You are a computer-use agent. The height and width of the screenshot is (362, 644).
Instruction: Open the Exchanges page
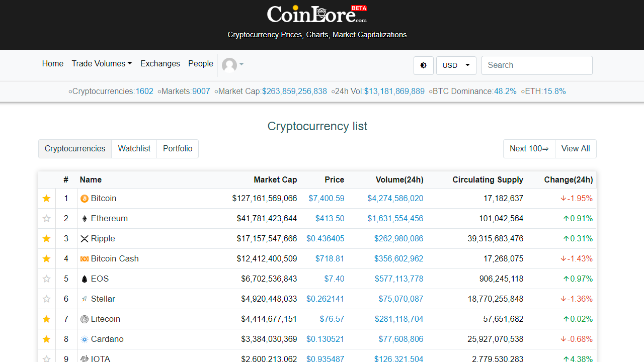tap(160, 64)
